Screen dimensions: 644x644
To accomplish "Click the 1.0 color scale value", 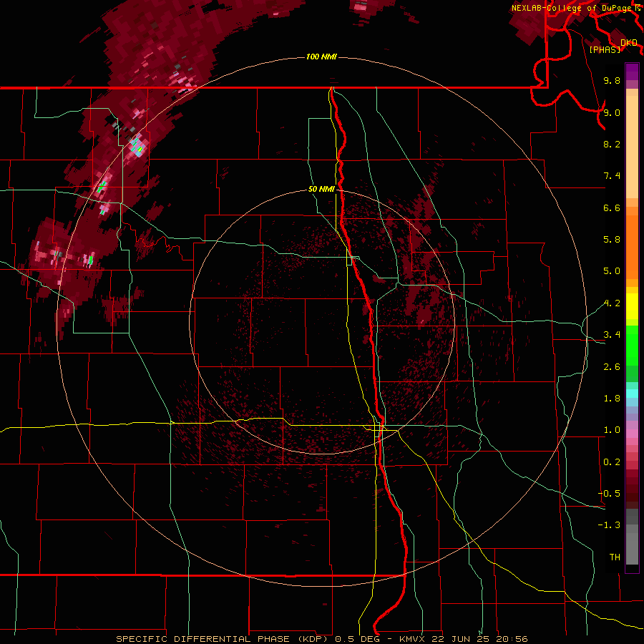I will coord(612,430).
